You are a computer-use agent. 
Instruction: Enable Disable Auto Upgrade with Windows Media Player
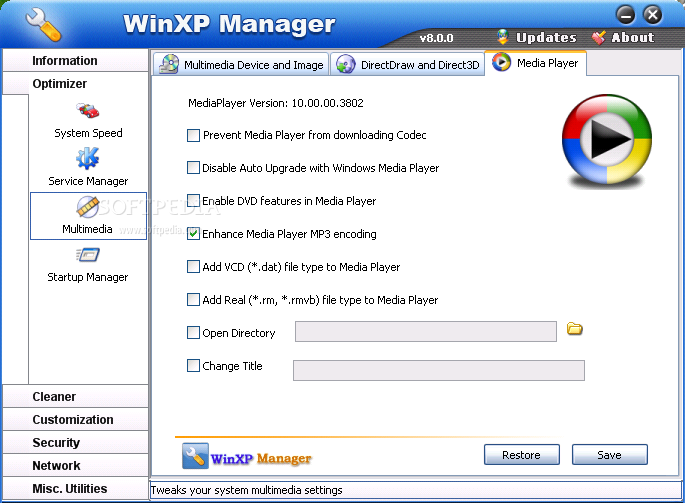click(x=193, y=168)
